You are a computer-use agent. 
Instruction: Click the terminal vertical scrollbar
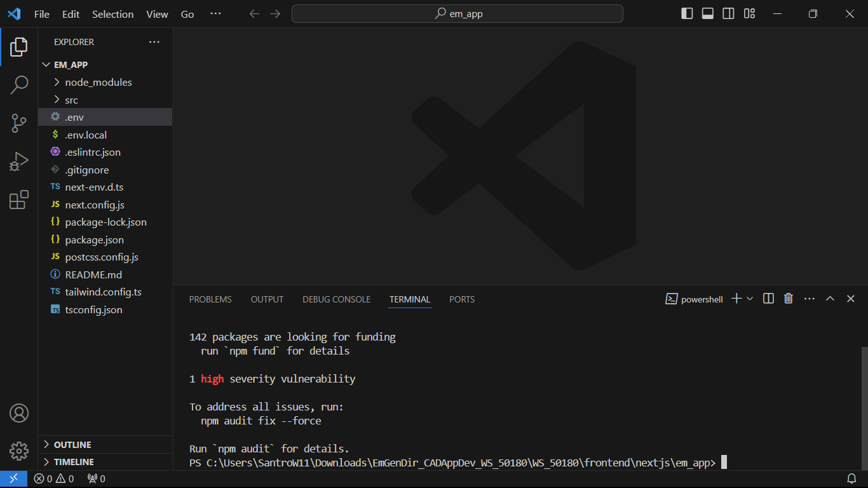(x=864, y=408)
